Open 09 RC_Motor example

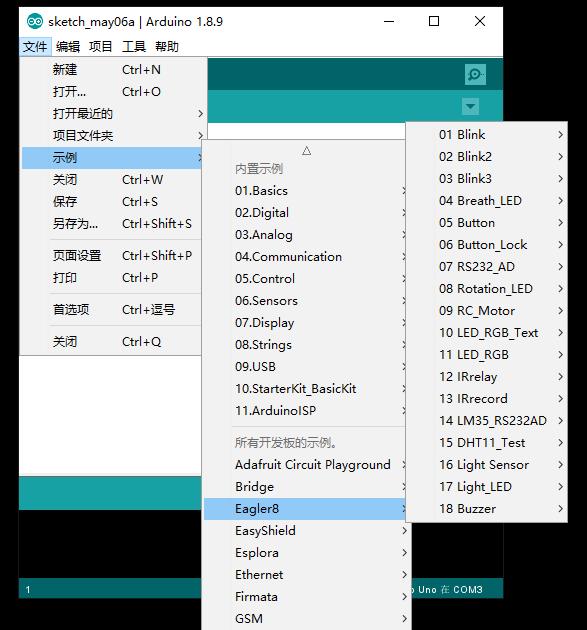[x=487, y=311]
